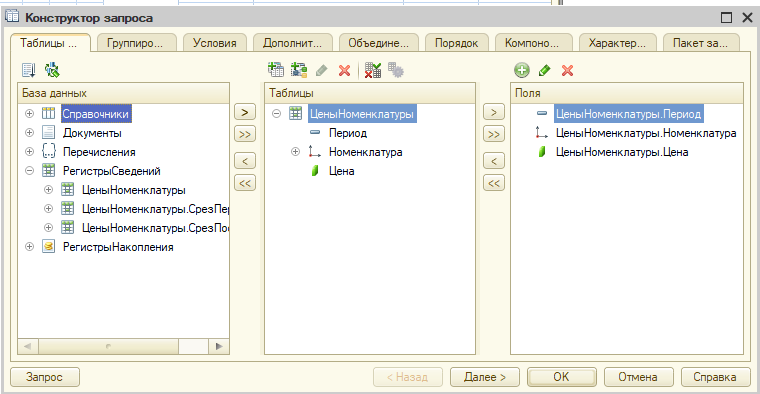Collapse ЦеныНоменклатуры in Таблицы panel

tap(276, 114)
